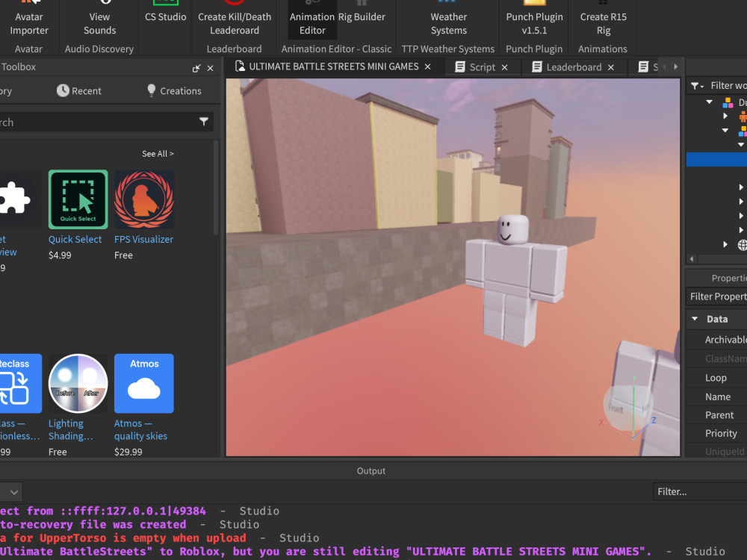Select the Loop property row
This screenshot has height=560, width=747.
[x=716, y=378]
